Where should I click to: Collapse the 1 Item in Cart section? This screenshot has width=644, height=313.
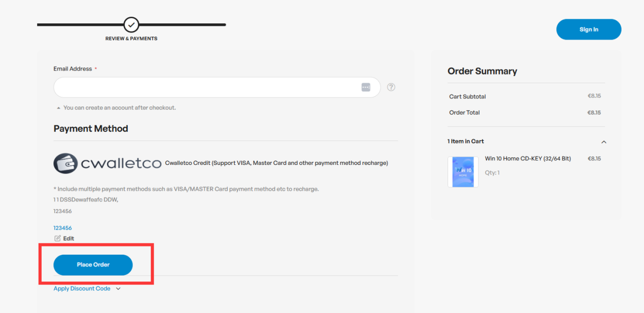click(x=603, y=142)
